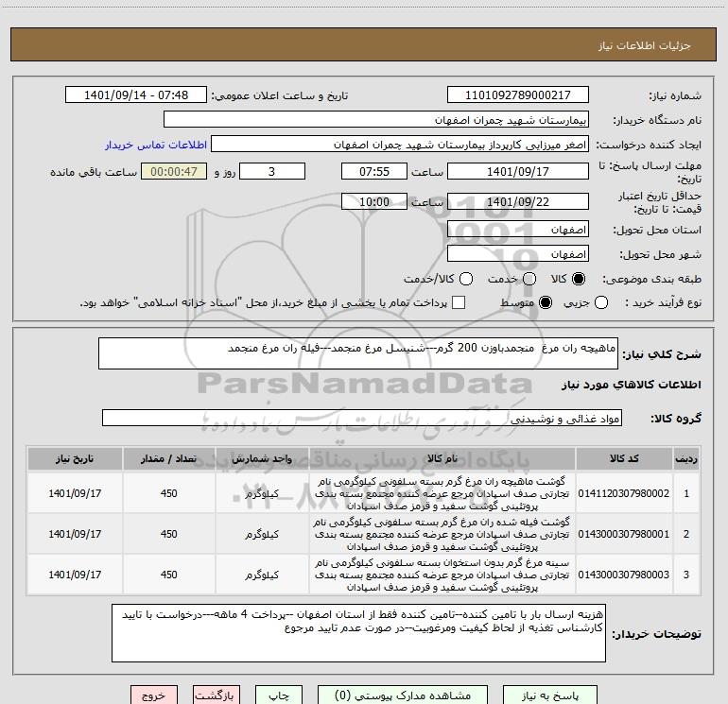
Task: Click the price validity date 1401/09/22
Action: 518,201
